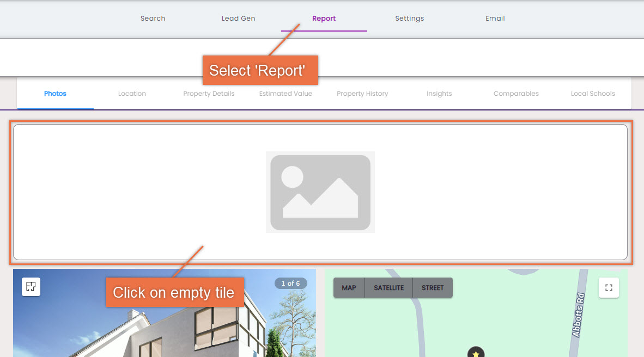Open the Estimated Value section

[285, 94]
